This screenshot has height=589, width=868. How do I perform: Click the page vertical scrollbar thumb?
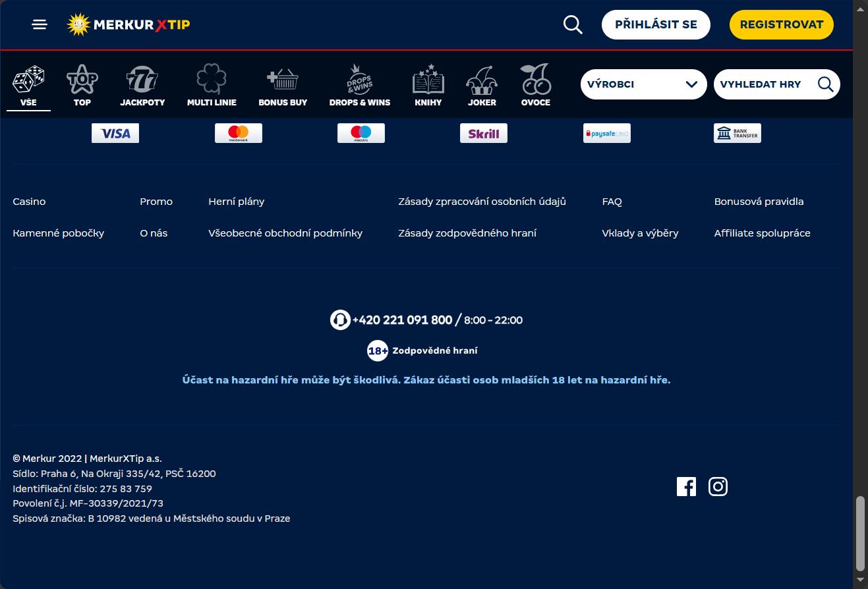[860, 534]
